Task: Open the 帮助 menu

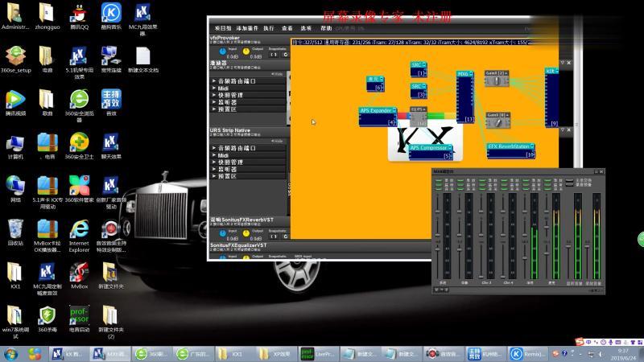Action: (326, 28)
